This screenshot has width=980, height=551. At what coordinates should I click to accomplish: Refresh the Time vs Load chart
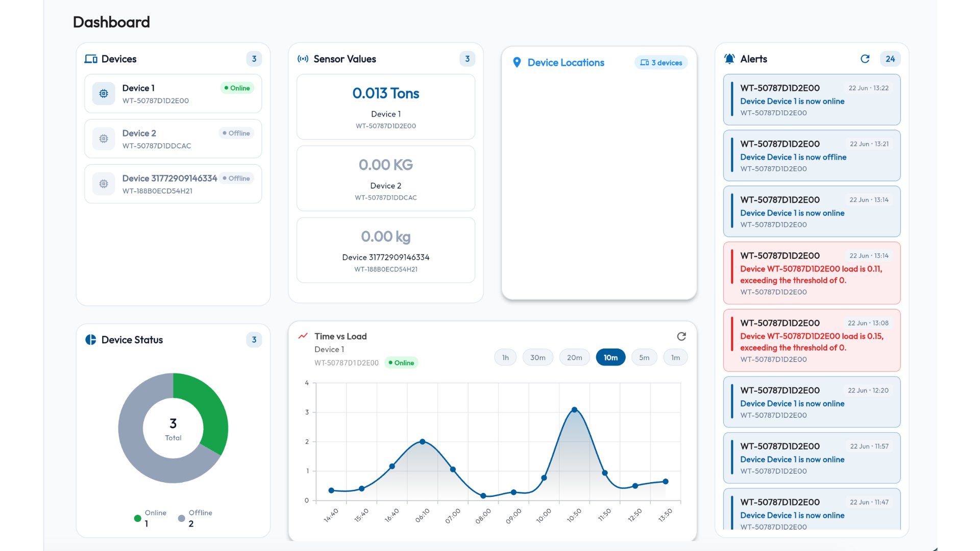point(681,337)
